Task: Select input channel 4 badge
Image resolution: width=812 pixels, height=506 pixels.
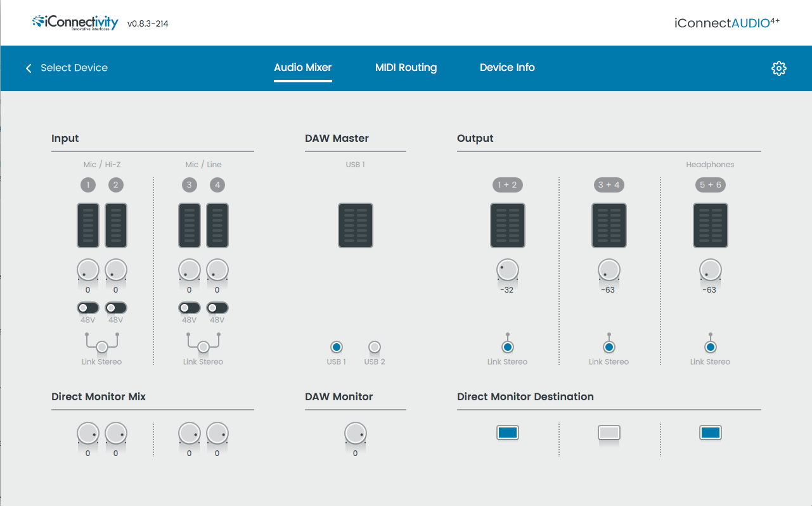Action: pos(217,185)
